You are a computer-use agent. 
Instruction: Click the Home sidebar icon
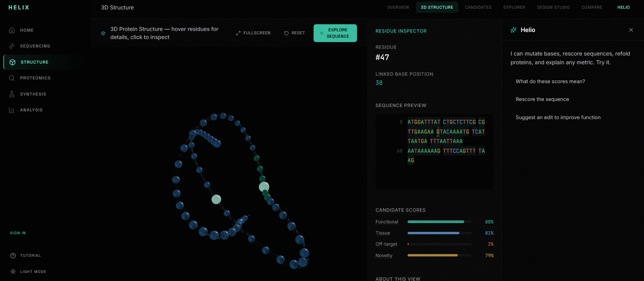(12, 30)
